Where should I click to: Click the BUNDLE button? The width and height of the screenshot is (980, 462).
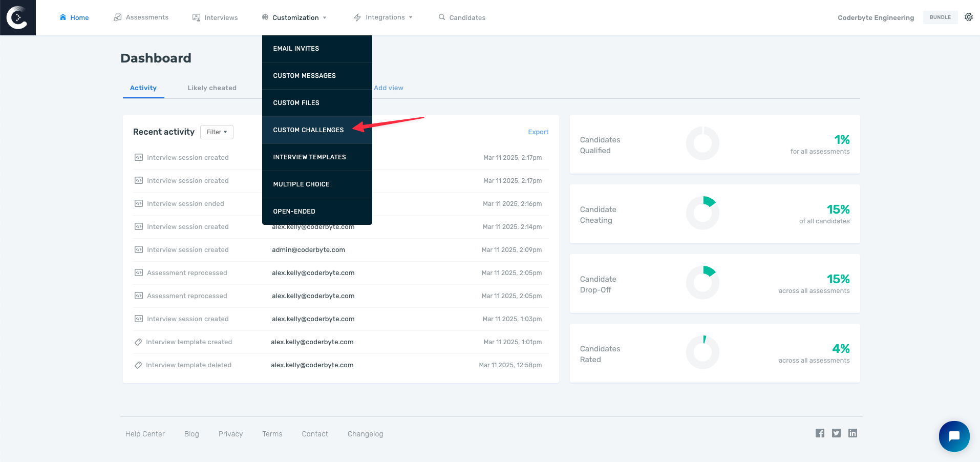pos(940,17)
